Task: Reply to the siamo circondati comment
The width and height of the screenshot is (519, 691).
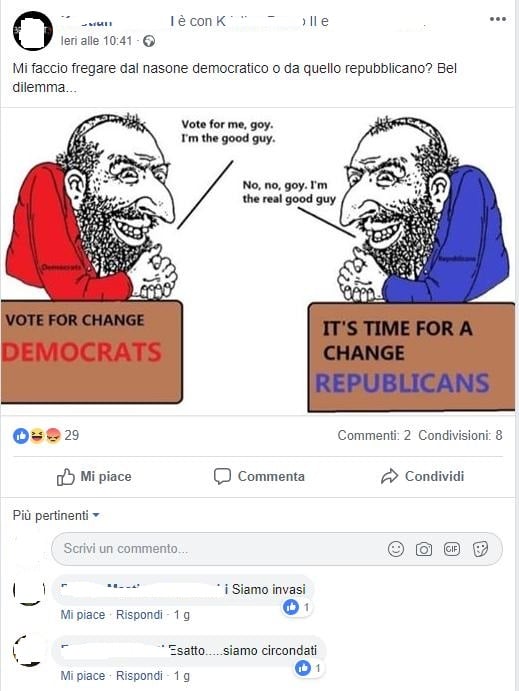Action: pos(139,676)
